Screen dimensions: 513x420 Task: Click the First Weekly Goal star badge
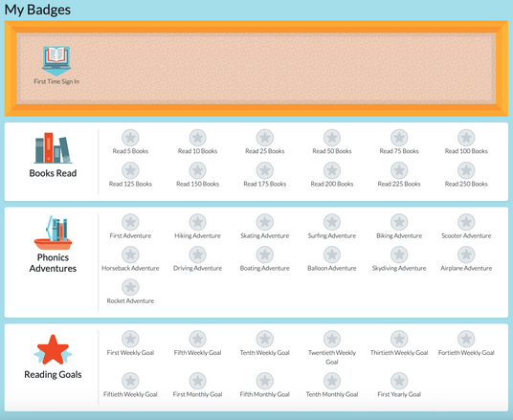[x=130, y=339]
